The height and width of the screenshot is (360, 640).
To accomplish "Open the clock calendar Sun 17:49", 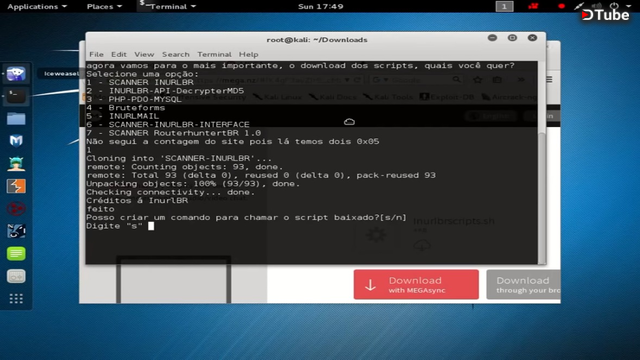I will (320, 7).
